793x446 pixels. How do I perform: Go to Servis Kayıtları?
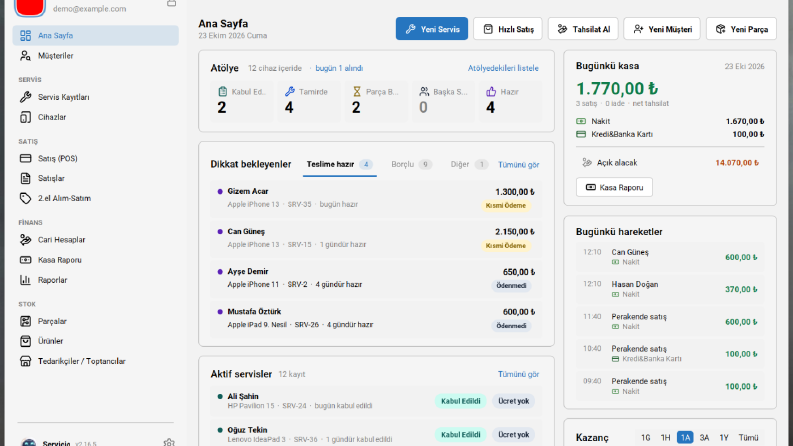(x=96, y=97)
